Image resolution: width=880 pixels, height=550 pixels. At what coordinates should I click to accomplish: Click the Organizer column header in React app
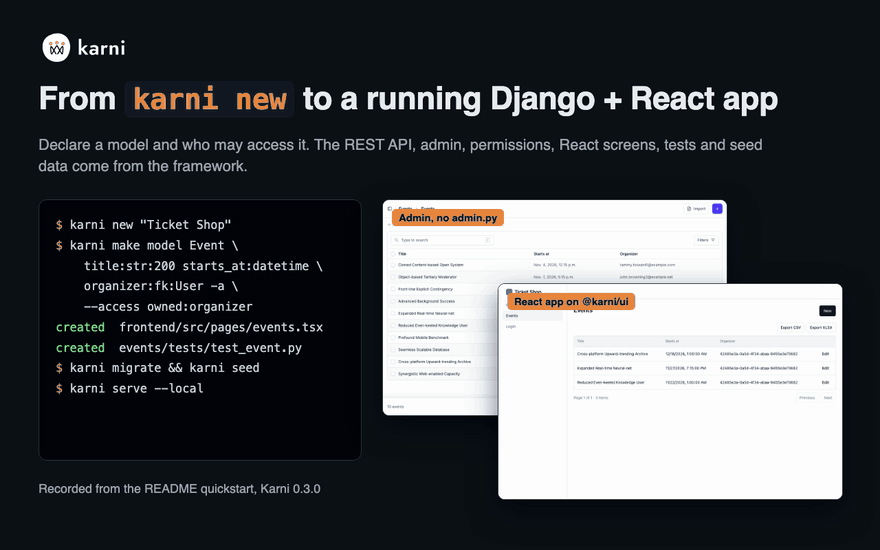(727, 341)
